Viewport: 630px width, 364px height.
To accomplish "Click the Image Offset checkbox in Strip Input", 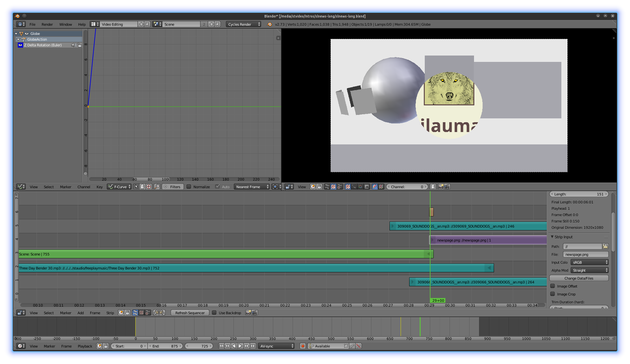I will pos(553,287).
